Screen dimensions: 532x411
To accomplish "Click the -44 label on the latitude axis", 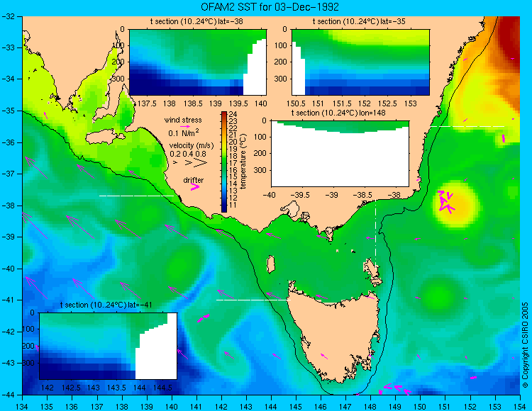I will coord(7,395).
